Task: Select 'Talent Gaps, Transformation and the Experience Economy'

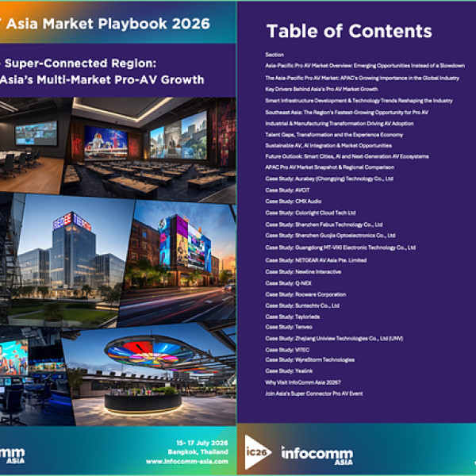Action: pos(334,135)
